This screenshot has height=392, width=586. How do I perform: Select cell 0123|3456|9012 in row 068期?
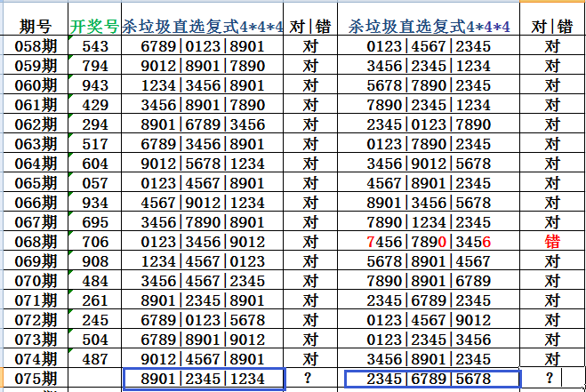[202, 241]
